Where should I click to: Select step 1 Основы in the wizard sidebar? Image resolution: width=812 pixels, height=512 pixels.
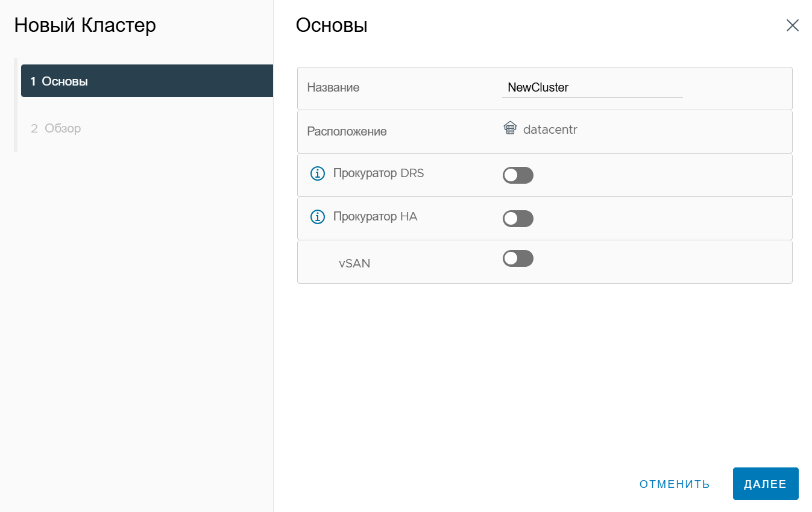pyautogui.click(x=147, y=81)
